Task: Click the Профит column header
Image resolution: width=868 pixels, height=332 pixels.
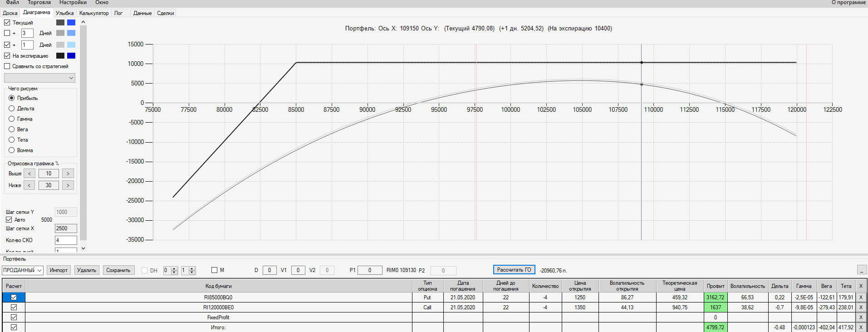Action: pos(716,286)
